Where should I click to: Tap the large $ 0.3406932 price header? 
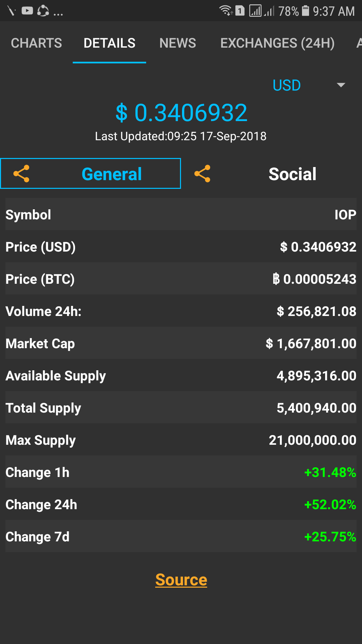click(x=181, y=113)
